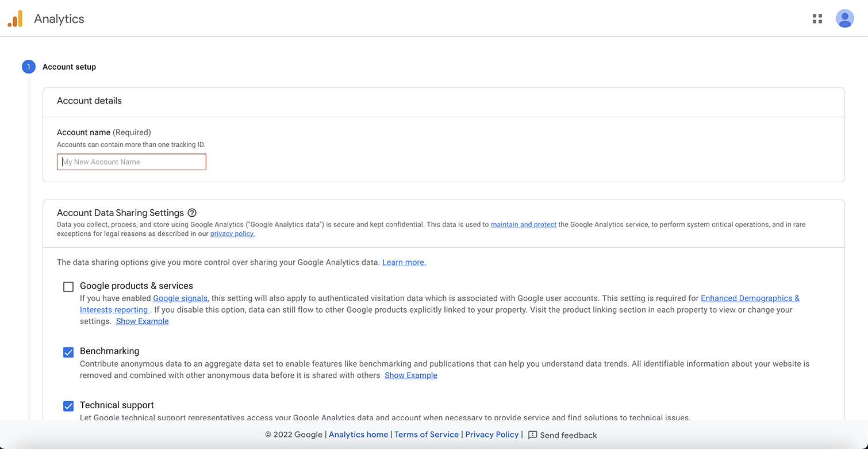
Task: Enable the Google products & services checkbox
Action: (x=68, y=287)
